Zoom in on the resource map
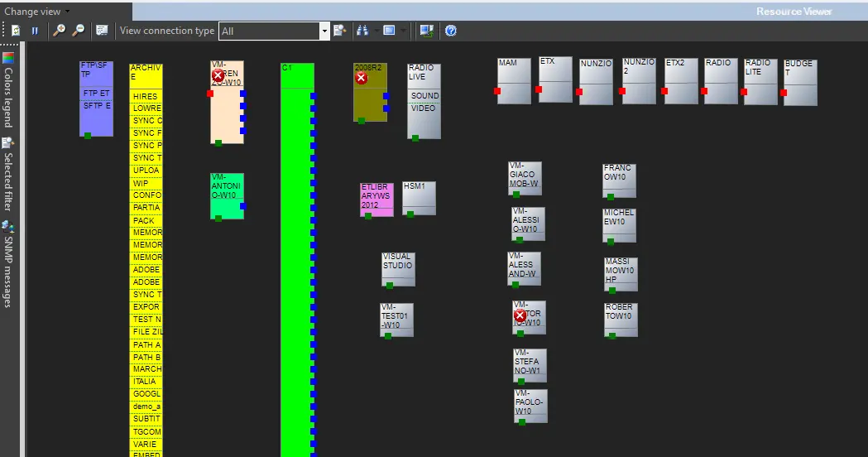This screenshot has height=457, width=868. pos(59,31)
